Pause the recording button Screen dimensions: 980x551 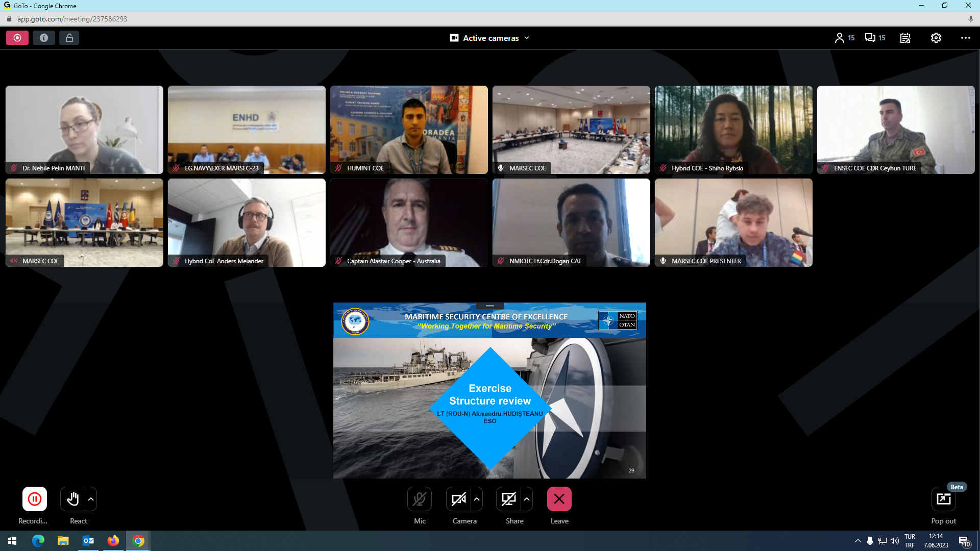point(35,499)
